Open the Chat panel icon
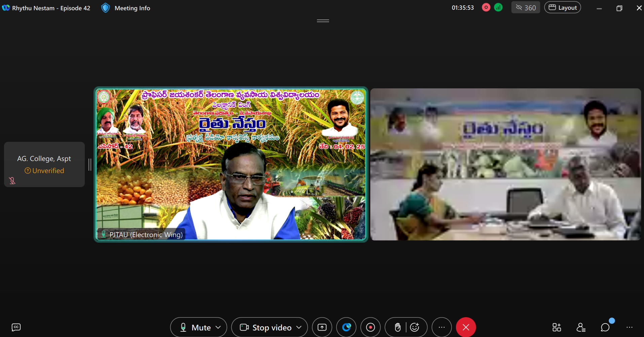 pyautogui.click(x=605, y=327)
